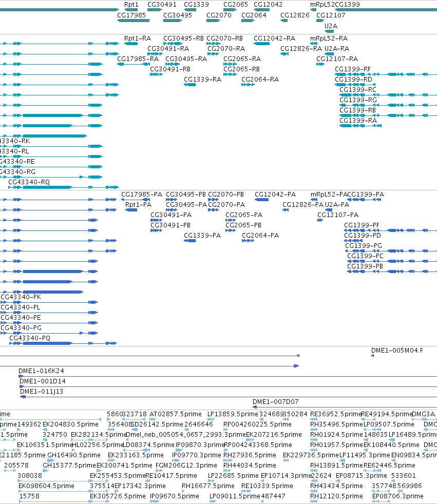Select the U2A gene label
Viewport: 437px width, 504px height.
(x=331, y=26)
